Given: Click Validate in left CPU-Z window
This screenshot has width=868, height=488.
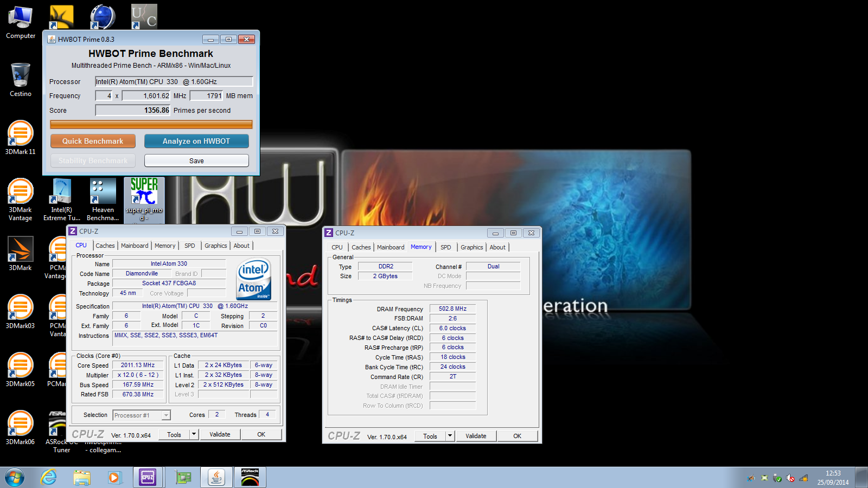Looking at the screenshot, I should pos(220,434).
